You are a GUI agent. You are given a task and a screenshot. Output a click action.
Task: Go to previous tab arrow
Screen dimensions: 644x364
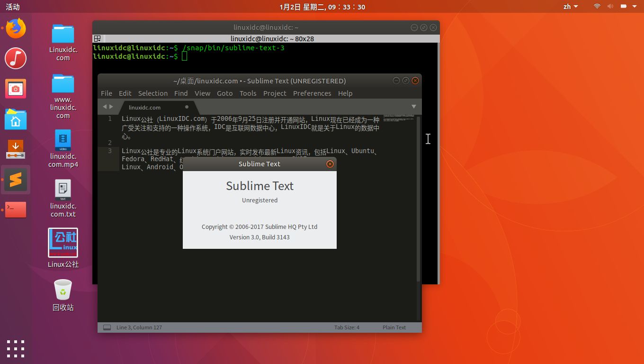tap(105, 107)
